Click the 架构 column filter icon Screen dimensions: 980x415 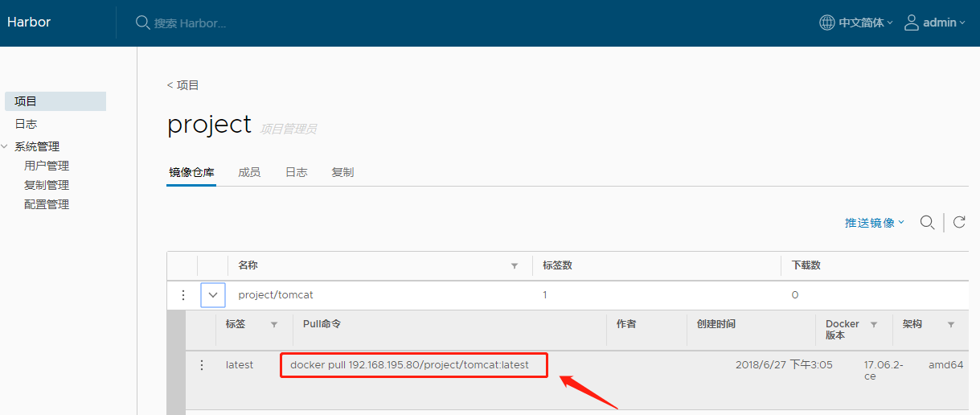click(x=951, y=325)
